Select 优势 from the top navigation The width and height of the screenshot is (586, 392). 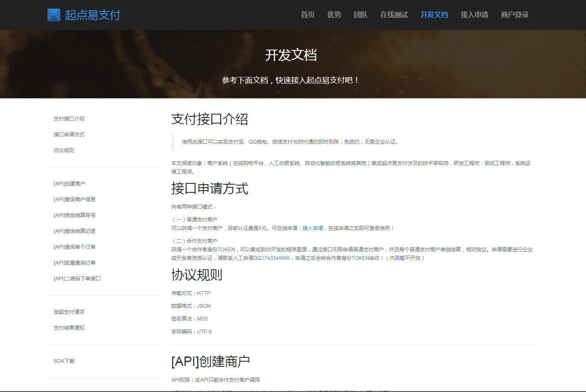pyautogui.click(x=334, y=15)
